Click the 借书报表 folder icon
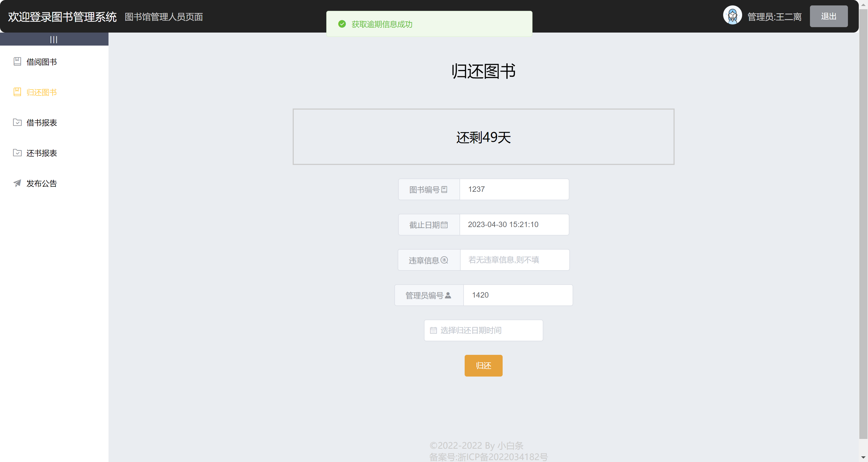 tap(17, 122)
